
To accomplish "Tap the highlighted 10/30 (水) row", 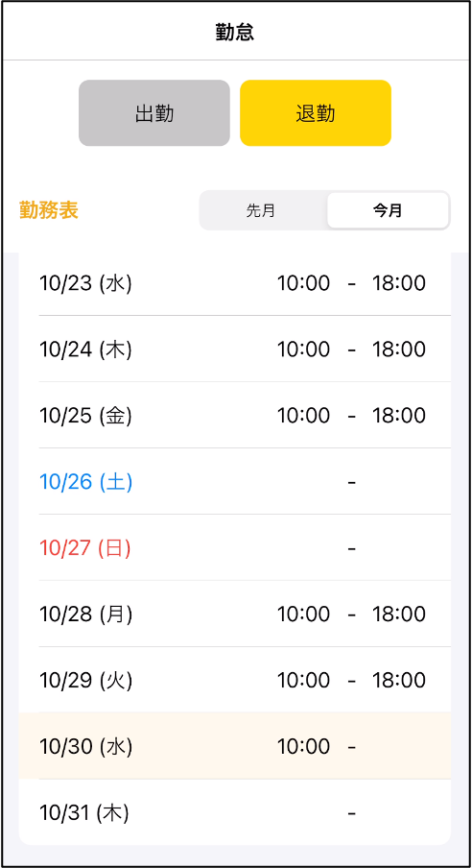I will tap(235, 746).
